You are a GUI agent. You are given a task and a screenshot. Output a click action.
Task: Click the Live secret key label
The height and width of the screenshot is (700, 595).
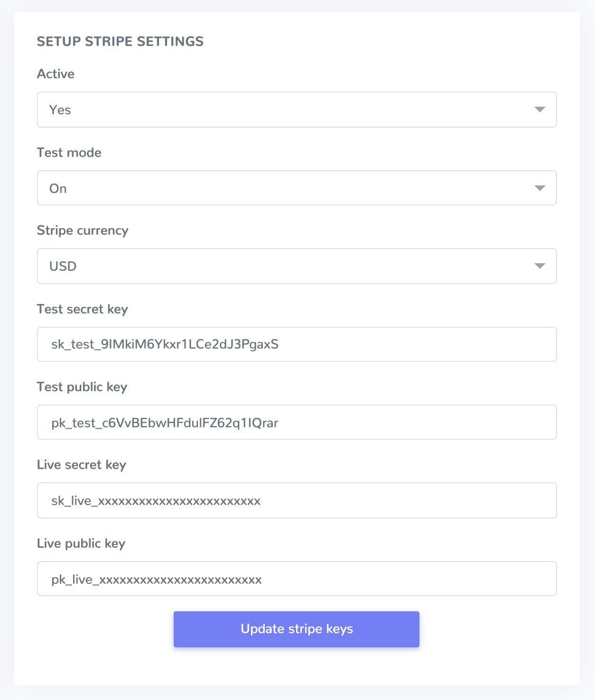[81, 465]
